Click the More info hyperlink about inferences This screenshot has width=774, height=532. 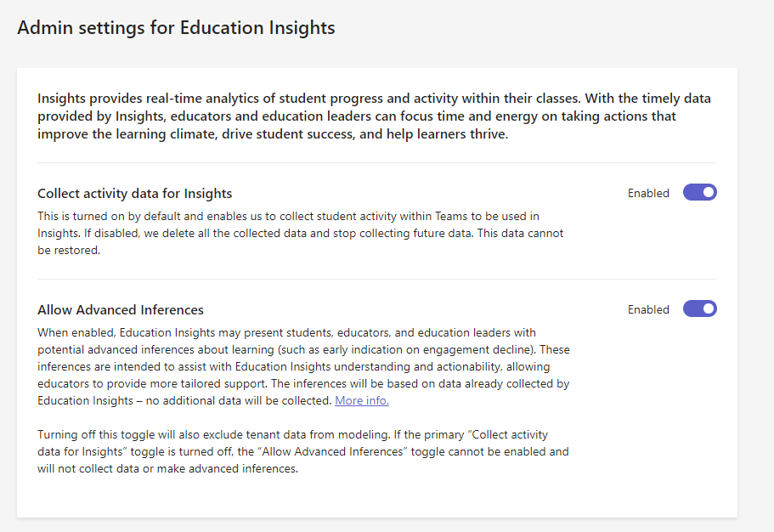pyautogui.click(x=361, y=399)
